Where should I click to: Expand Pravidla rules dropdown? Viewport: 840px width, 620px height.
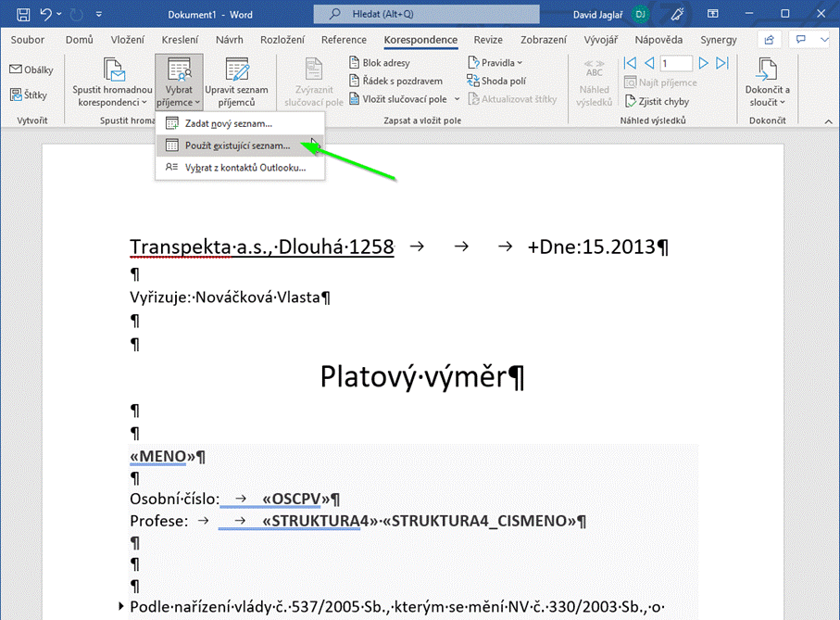[x=501, y=62]
